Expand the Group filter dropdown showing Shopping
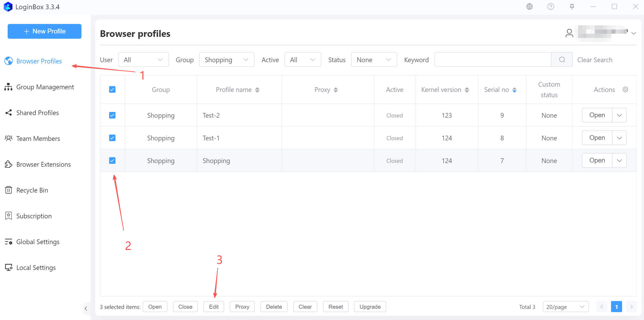644x320 pixels. tap(227, 60)
